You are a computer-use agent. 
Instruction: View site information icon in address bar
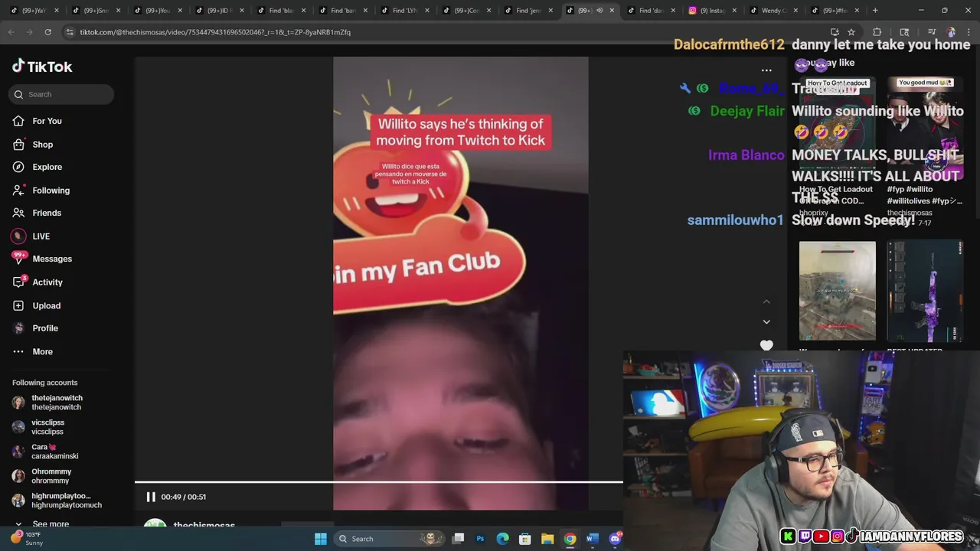pyautogui.click(x=70, y=32)
